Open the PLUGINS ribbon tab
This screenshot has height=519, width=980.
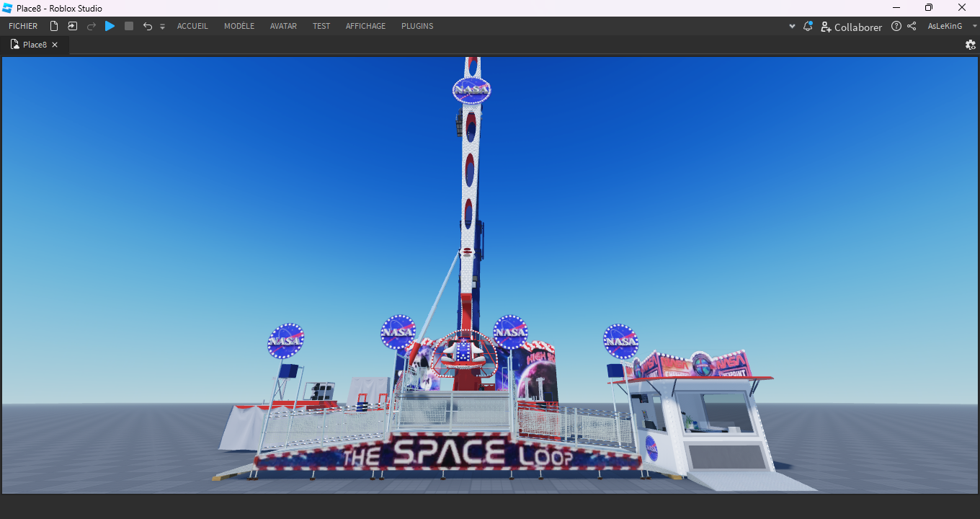point(417,26)
